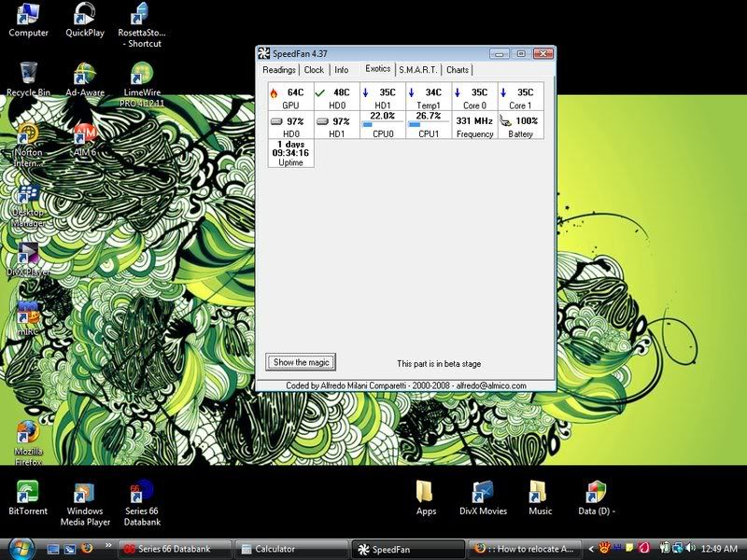This screenshot has height=560, width=747.
Task: Select the Music folder icon
Action: [x=540, y=498]
